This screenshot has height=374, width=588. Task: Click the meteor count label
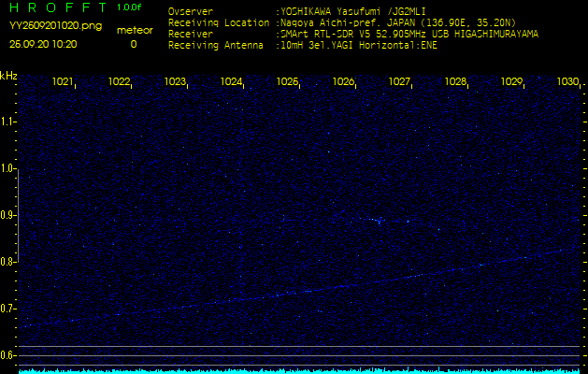click(x=134, y=30)
